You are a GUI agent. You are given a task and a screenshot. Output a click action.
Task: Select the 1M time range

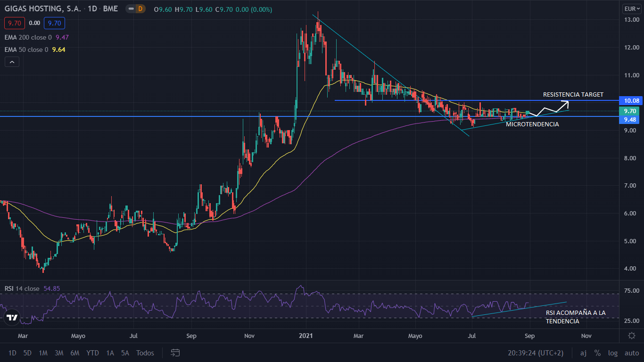43,353
